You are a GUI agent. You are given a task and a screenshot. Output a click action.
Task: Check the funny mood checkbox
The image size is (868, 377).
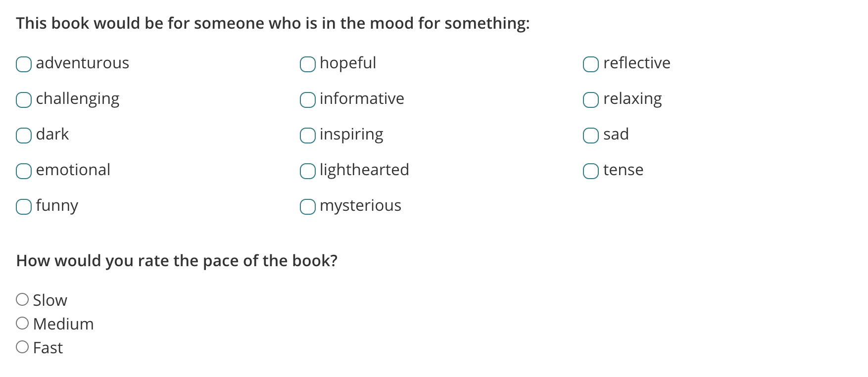(23, 207)
